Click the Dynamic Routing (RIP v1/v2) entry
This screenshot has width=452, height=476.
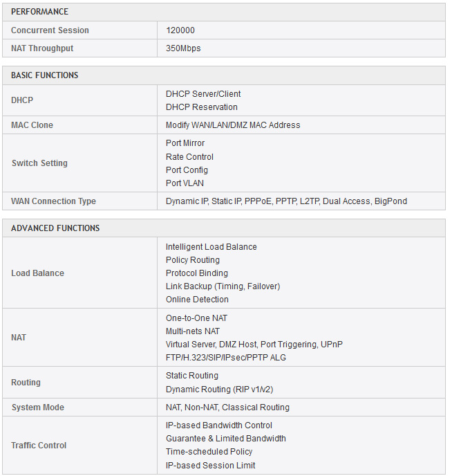click(x=214, y=390)
